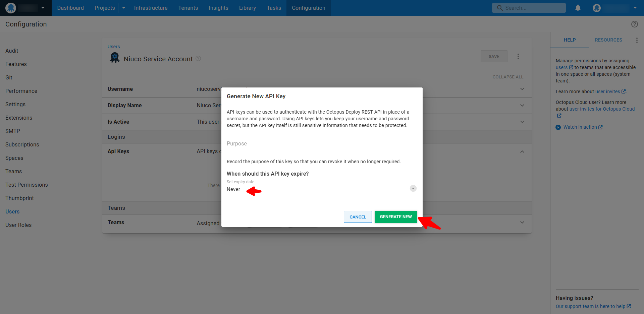
Task: Click the SAVE button
Action: coord(494,56)
